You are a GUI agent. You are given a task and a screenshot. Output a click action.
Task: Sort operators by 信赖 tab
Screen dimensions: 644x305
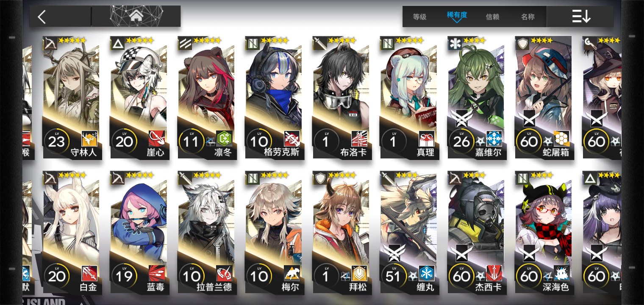coord(492,17)
